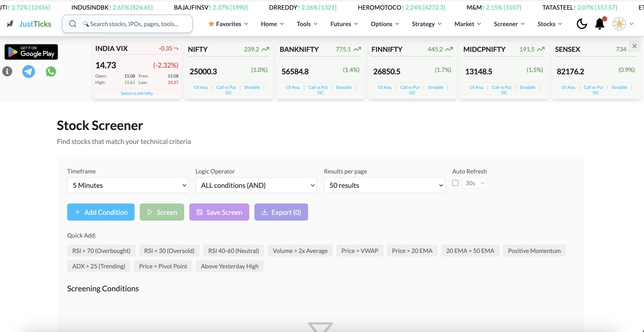
Task: Expand the profile menu chevron
Action: (x=632, y=24)
